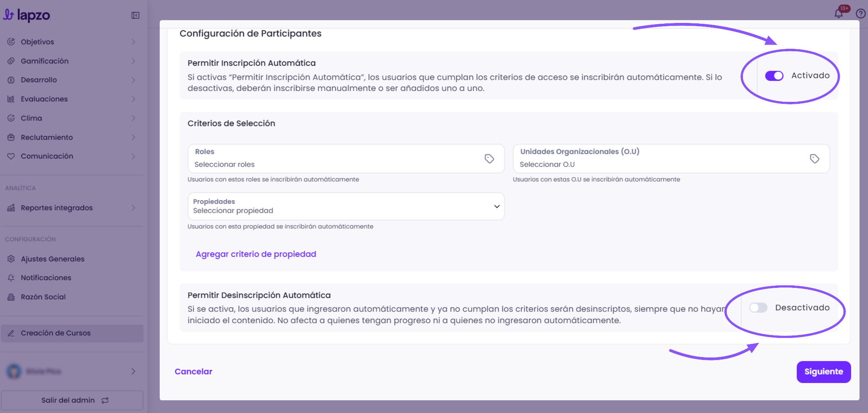
Task: Click the user avatar picture
Action: [x=14, y=371]
